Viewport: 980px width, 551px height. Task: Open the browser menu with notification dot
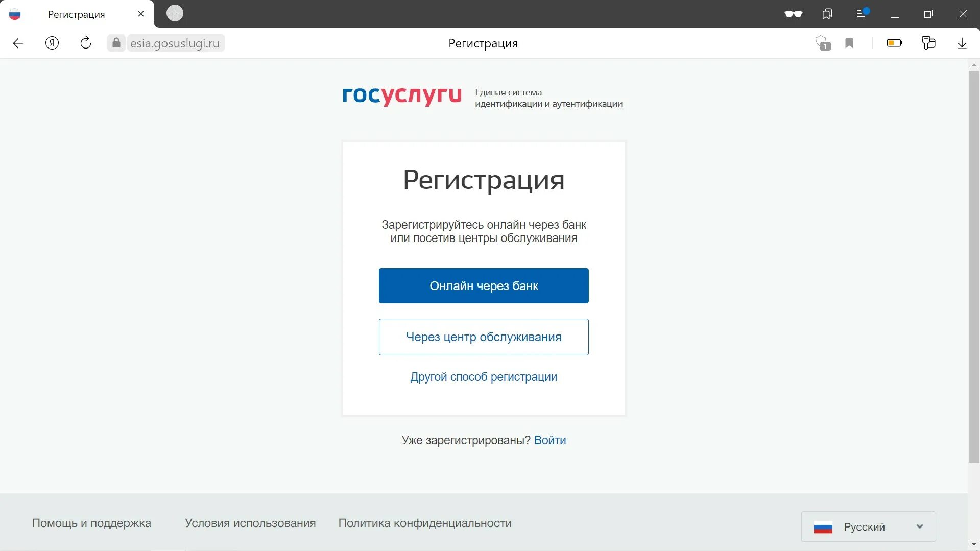pos(862,13)
